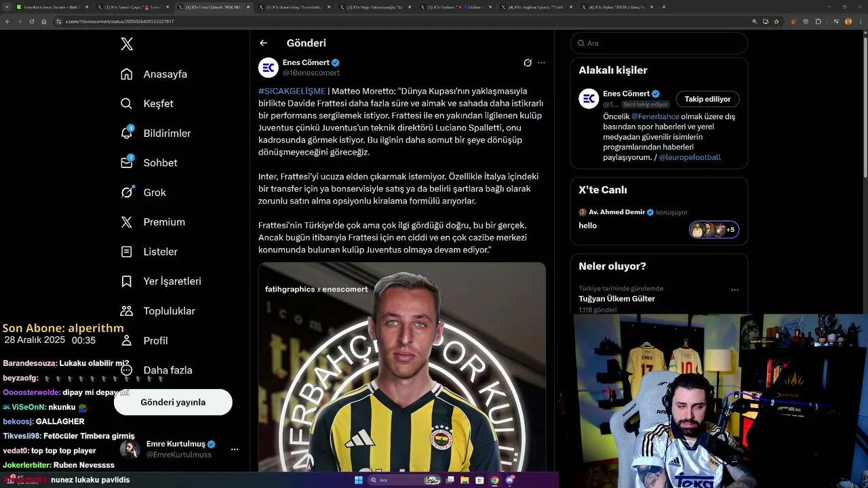Open the Fenerbahçe post image

point(402,367)
